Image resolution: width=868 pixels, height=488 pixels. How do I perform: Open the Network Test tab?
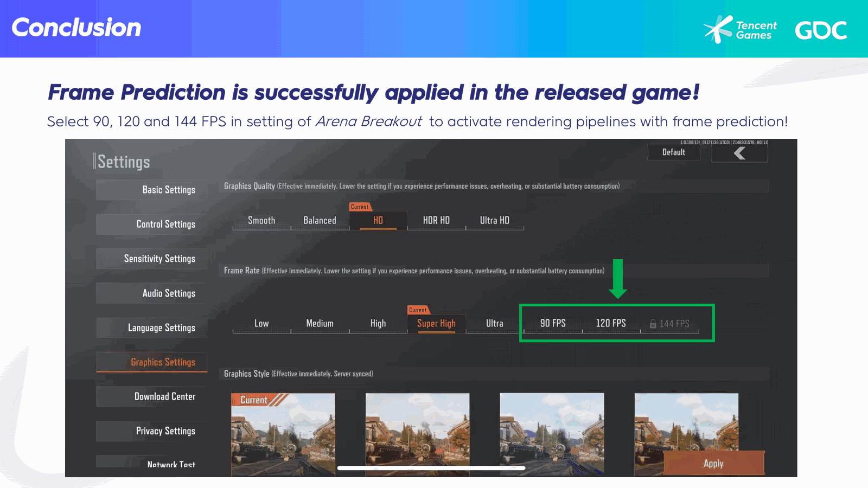click(152, 462)
